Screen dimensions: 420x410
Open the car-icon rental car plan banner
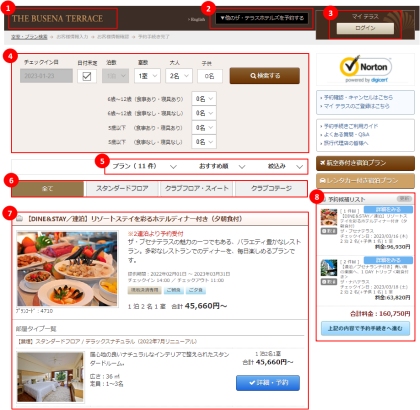(x=365, y=181)
